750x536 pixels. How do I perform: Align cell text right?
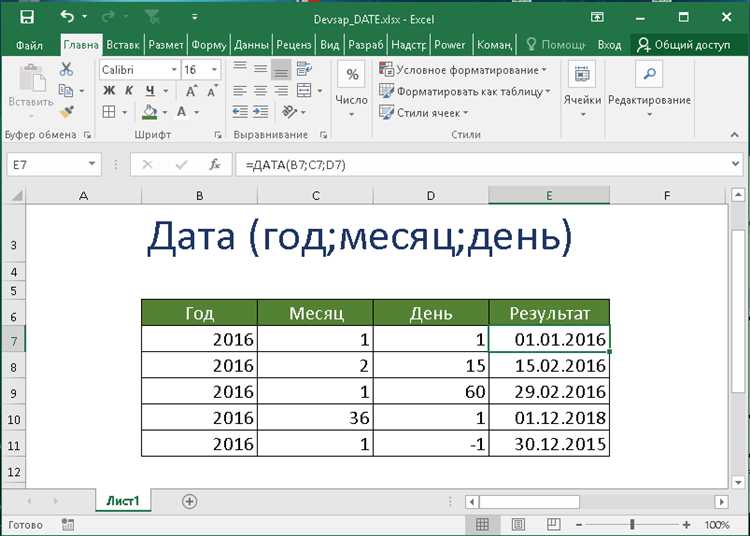point(281,90)
